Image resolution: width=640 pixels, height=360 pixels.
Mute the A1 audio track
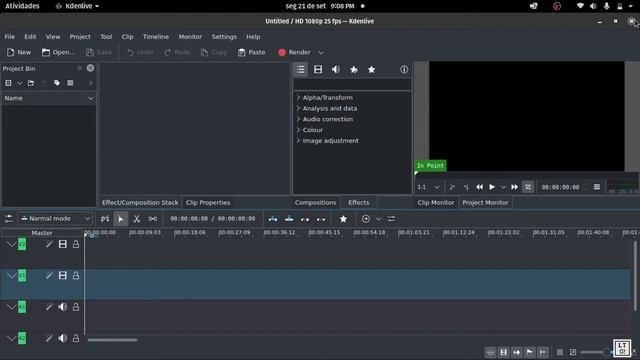[62, 307]
